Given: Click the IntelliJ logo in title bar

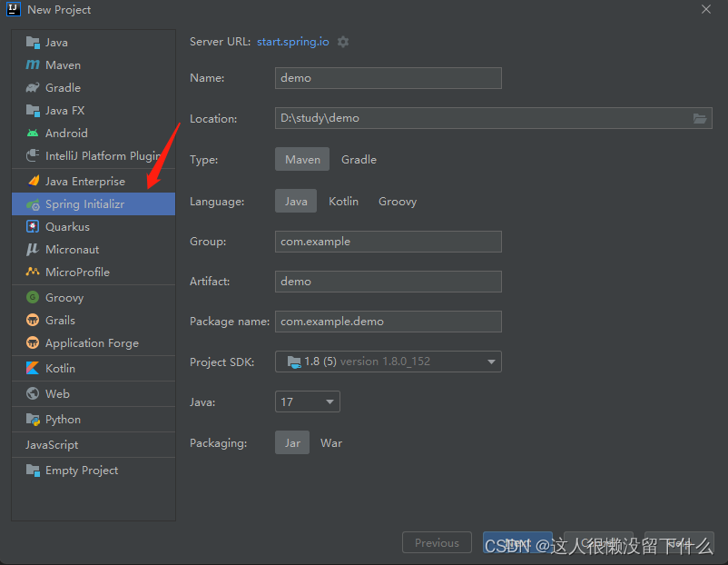Looking at the screenshot, I should coord(13,9).
